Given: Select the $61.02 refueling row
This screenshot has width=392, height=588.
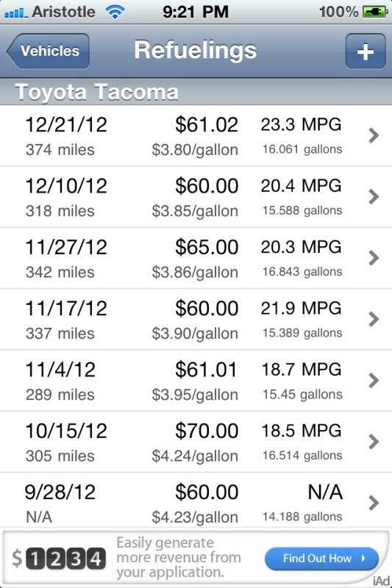Looking at the screenshot, I should point(196,136).
